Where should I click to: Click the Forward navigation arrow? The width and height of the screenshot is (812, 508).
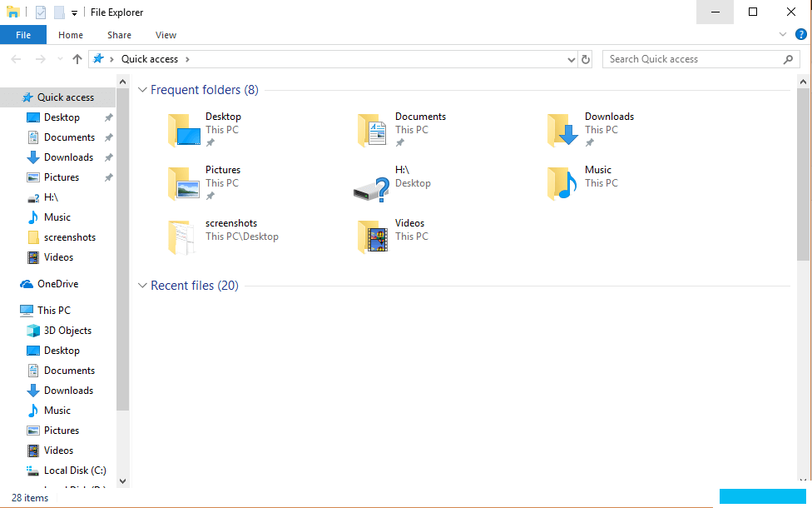pyautogui.click(x=40, y=59)
